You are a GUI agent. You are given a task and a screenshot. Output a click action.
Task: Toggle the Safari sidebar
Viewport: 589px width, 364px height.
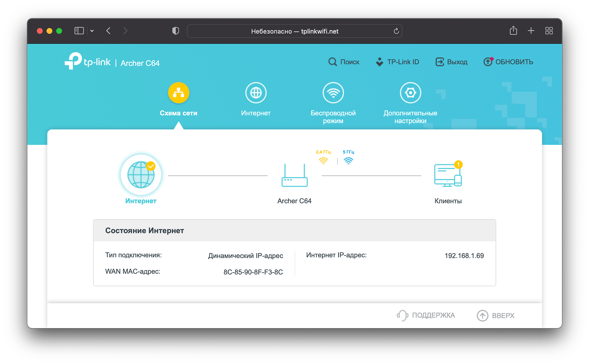coord(79,31)
